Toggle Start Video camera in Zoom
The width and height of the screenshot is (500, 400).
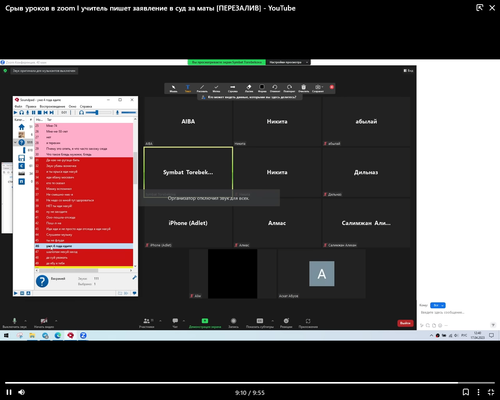[44, 322]
